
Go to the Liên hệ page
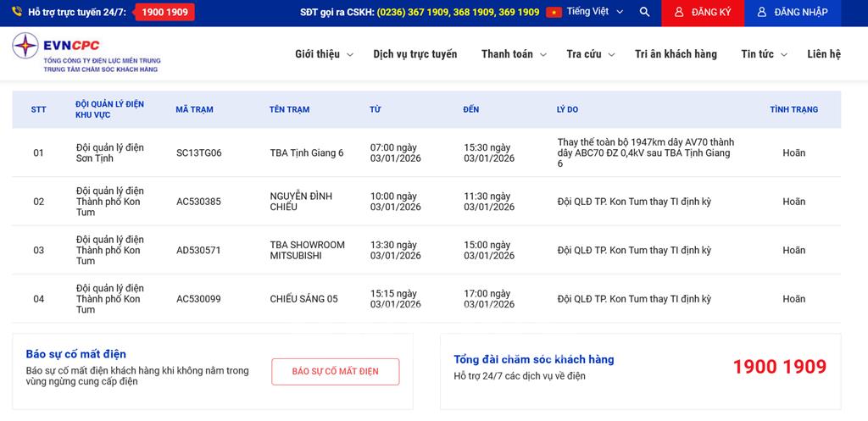(x=823, y=54)
